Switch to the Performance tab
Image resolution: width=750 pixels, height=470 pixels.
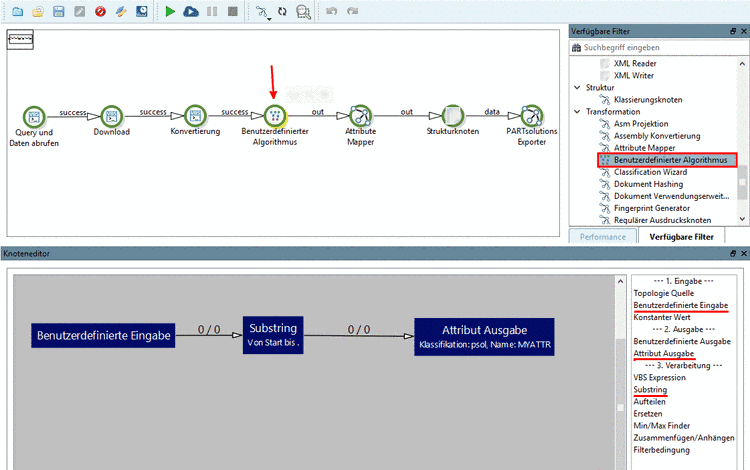pyautogui.click(x=603, y=237)
